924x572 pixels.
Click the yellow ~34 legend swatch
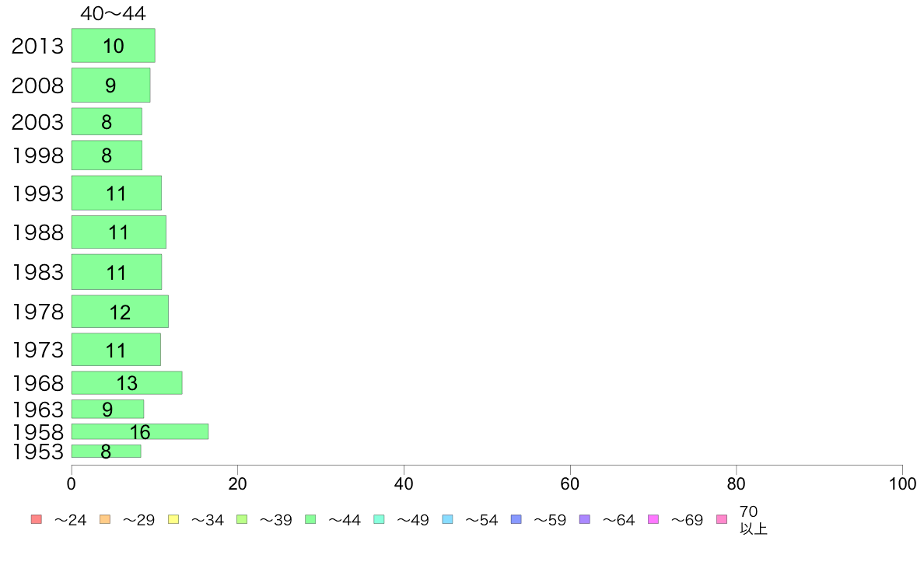tap(173, 519)
